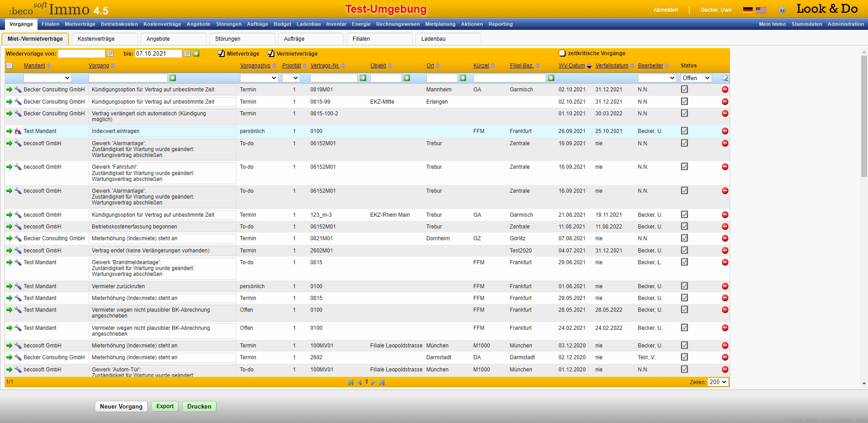This screenshot has width=868, height=423.
Task: Focus the bis date field showing 07.10.2021
Action: click(x=158, y=54)
